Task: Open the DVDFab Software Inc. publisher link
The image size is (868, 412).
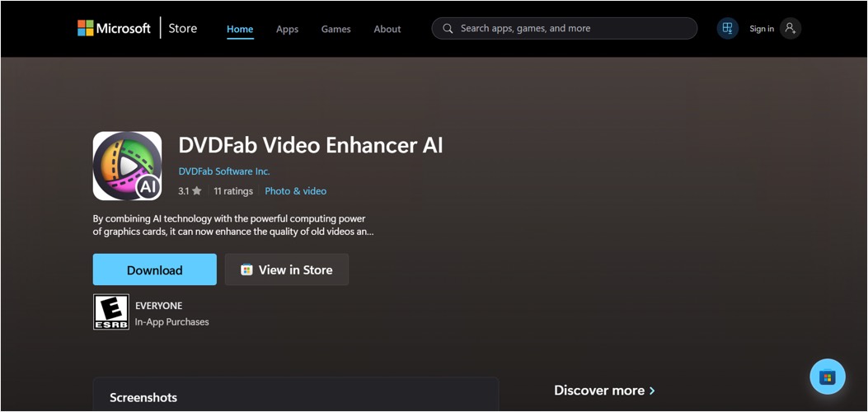Action: point(224,171)
